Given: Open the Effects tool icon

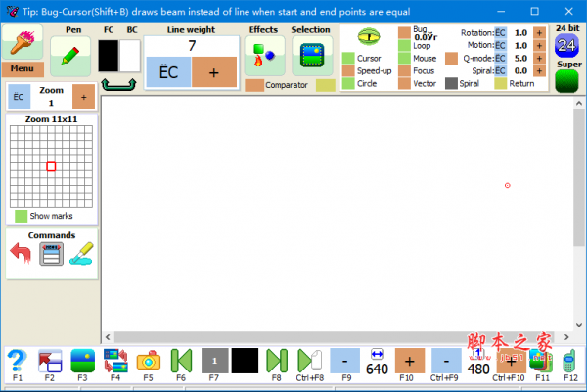Looking at the screenshot, I should [265, 56].
